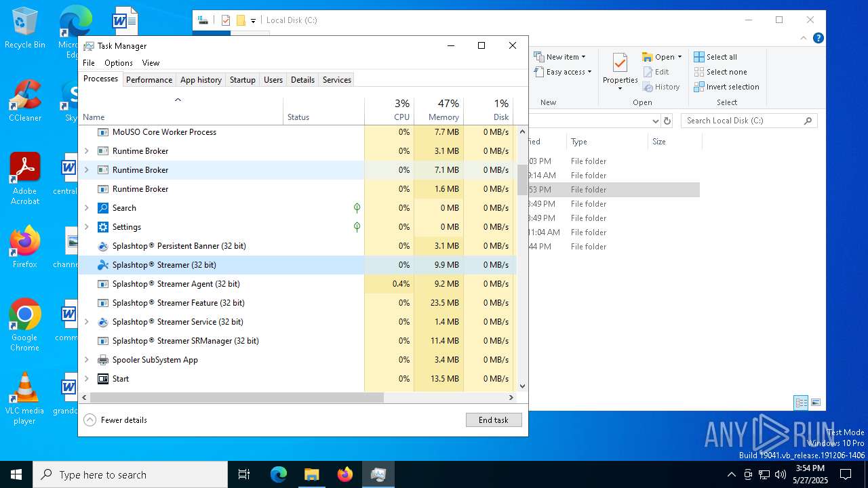Click the Search Local Disk (C:) field
This screenshot has width=868, height=488.
[x=749, y=121]
